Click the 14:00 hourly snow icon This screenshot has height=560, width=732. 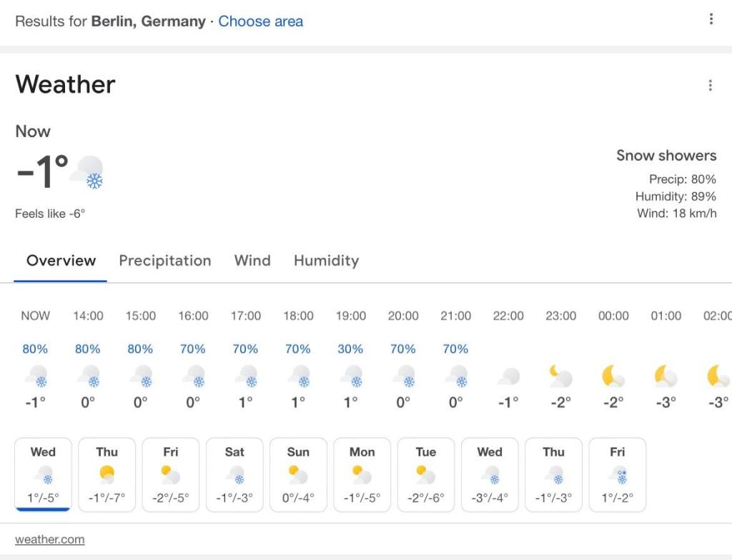[88, 376]
